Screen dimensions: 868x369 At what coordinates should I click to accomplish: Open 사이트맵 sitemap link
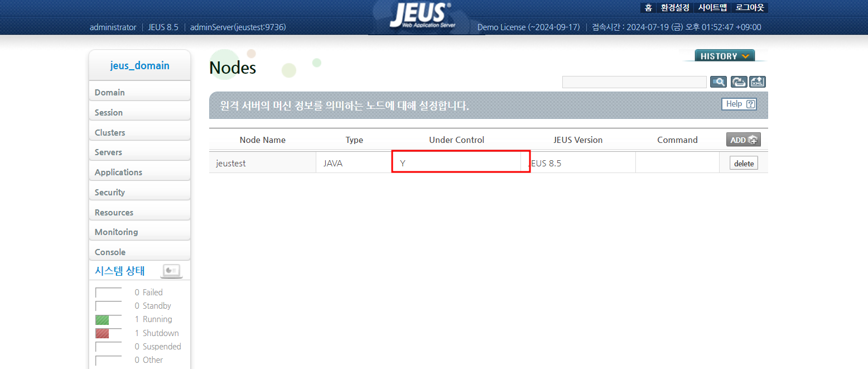712,7
